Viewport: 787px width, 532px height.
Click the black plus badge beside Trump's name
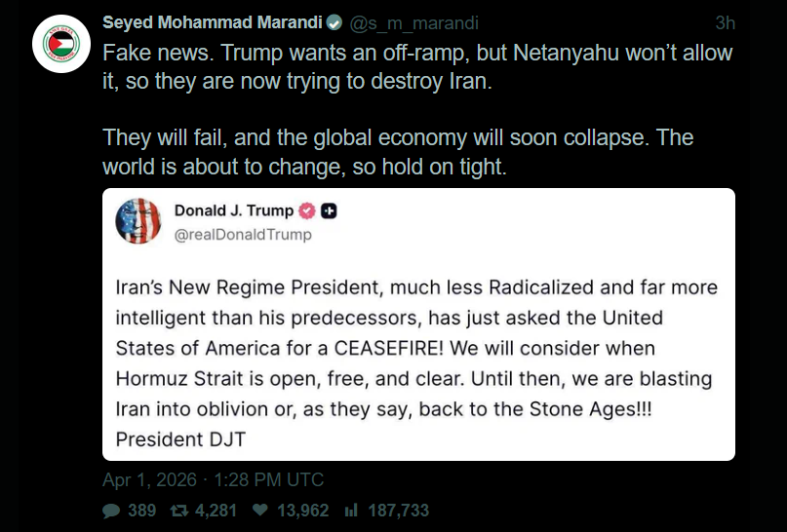[x=329, y=211]
